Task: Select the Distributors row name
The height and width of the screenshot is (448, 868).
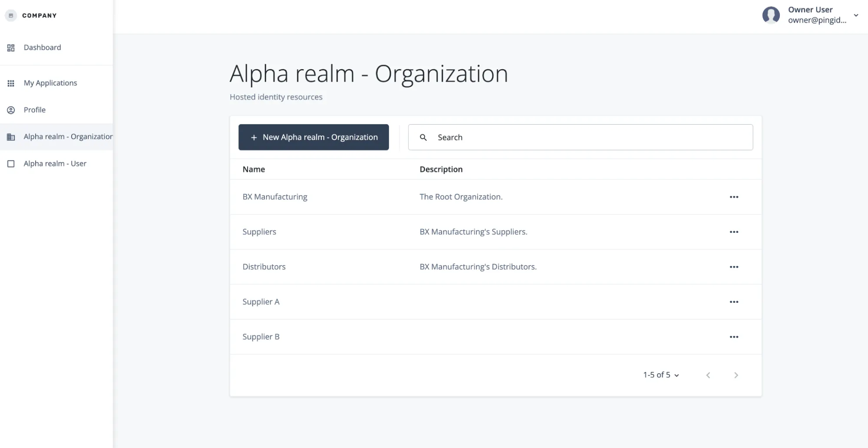Action: (x=264, y=267)
